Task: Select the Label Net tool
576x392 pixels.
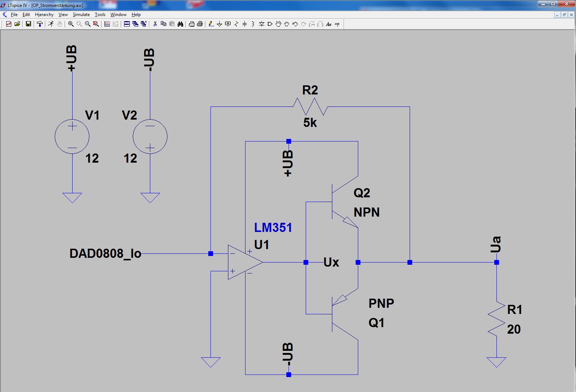Action: (228, 24)
